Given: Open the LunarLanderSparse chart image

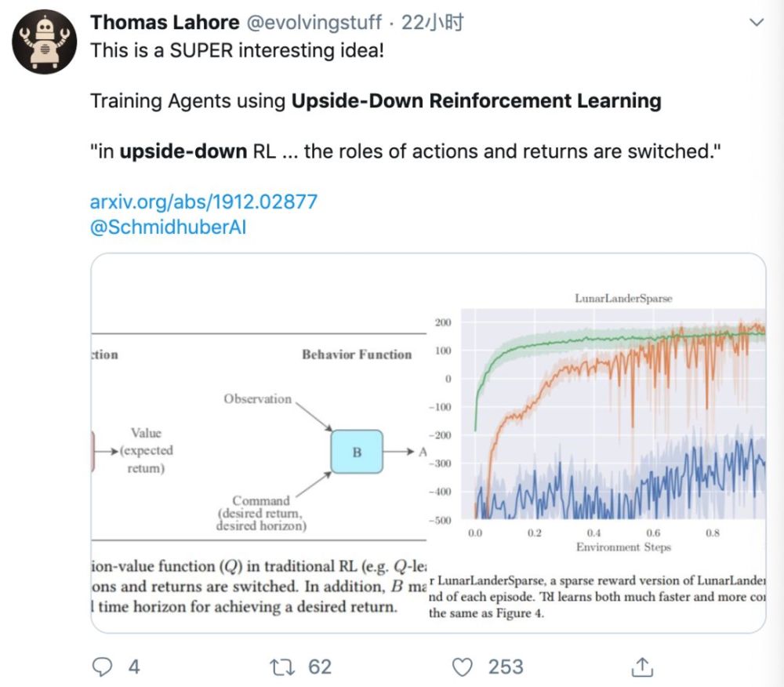Looking at the screenshot, I should pos(597,443).
